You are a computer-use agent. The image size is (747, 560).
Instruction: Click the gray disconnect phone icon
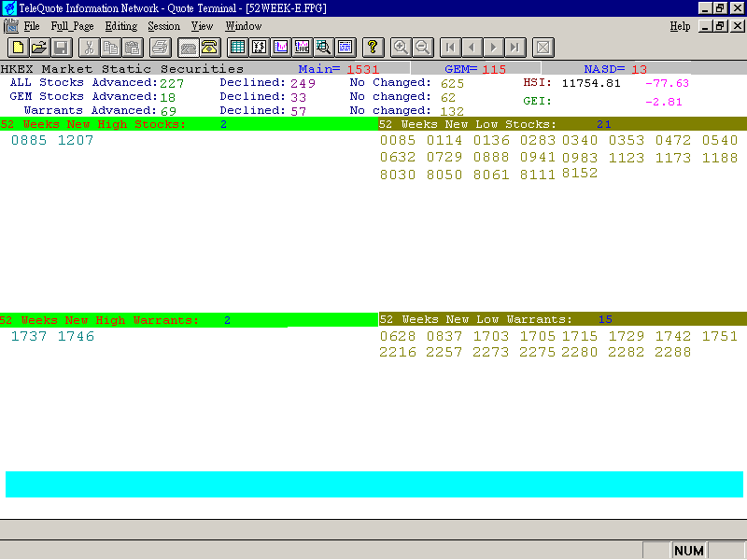[x=189, y=48]
